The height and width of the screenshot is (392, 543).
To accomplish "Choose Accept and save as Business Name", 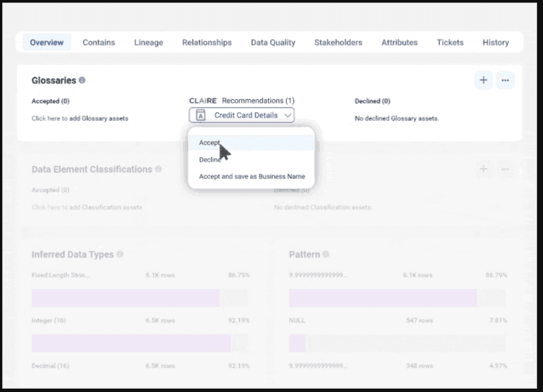I will tap(252, 176).
